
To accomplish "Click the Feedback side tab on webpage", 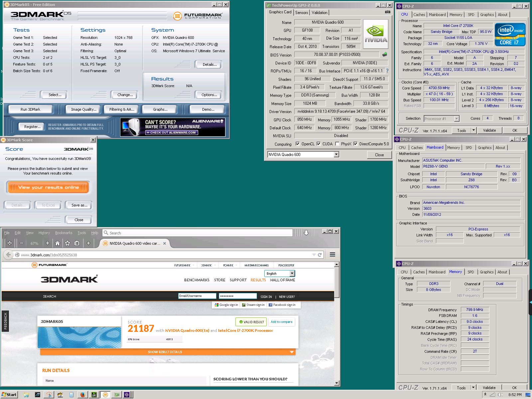I will [5, 321].
